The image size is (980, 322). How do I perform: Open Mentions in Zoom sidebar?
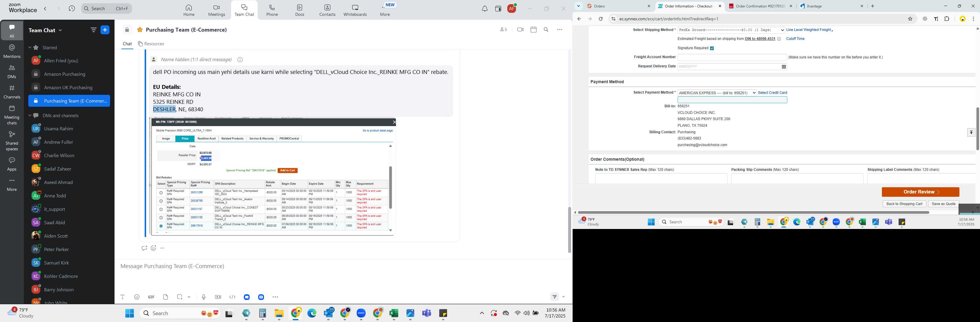[12, 51]
